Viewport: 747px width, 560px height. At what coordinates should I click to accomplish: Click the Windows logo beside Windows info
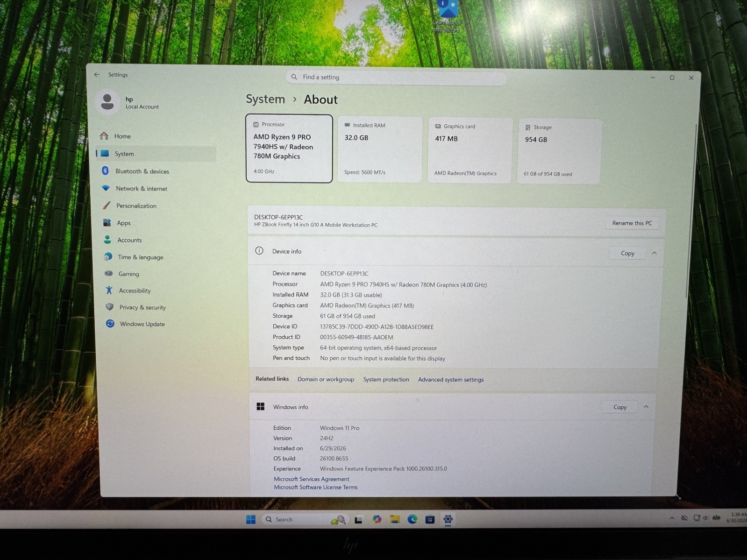[x=261, y=407]
